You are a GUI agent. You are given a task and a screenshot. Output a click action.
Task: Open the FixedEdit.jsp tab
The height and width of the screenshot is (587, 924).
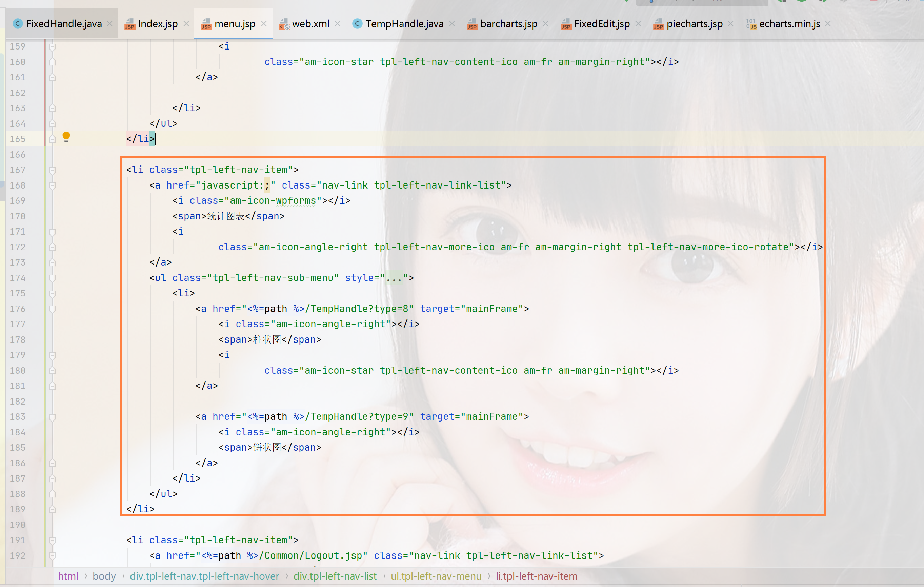601,24
